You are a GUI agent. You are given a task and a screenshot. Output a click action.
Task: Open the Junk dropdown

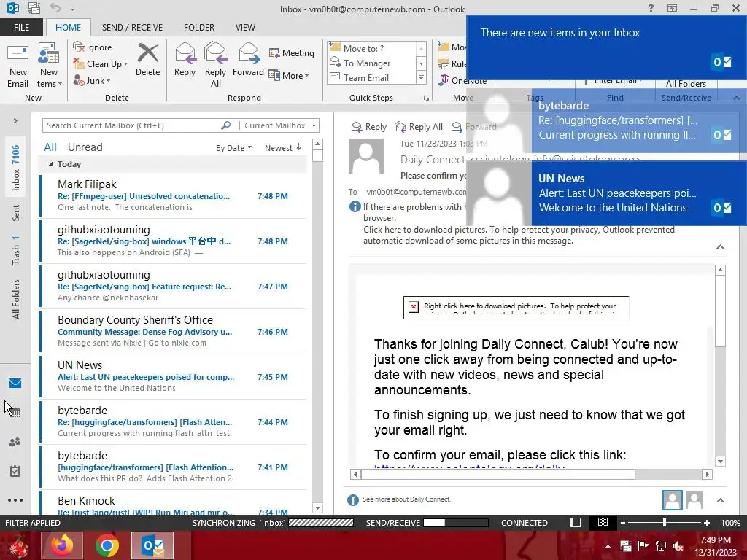(92, 80)
